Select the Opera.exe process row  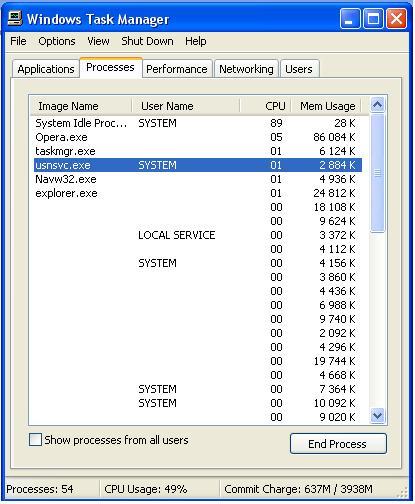(x=198, y=137)
